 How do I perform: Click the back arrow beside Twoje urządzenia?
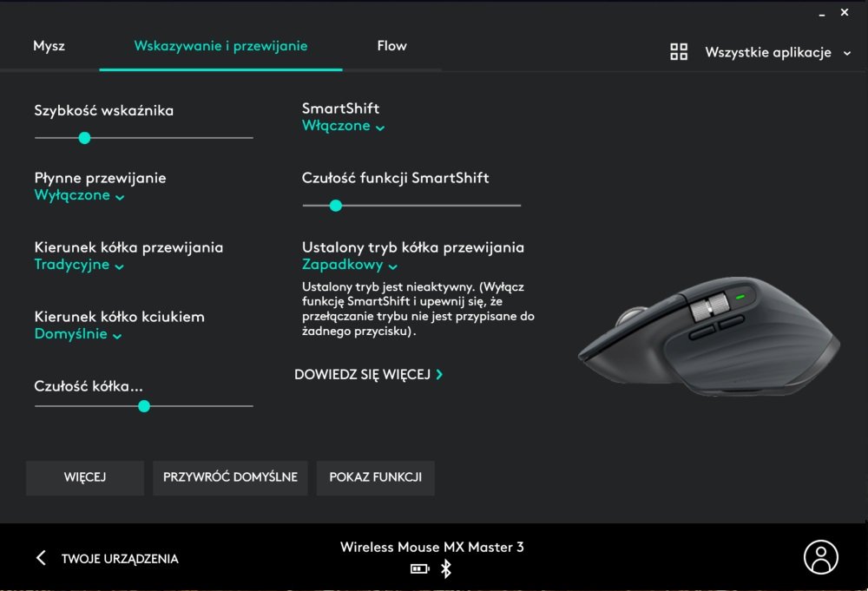tap(41, 558)
